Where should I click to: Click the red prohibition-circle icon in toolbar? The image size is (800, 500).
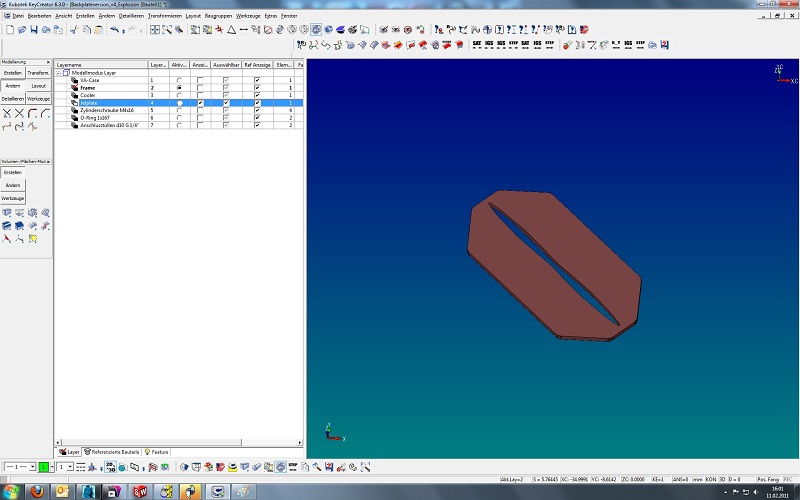coord(268,30)
